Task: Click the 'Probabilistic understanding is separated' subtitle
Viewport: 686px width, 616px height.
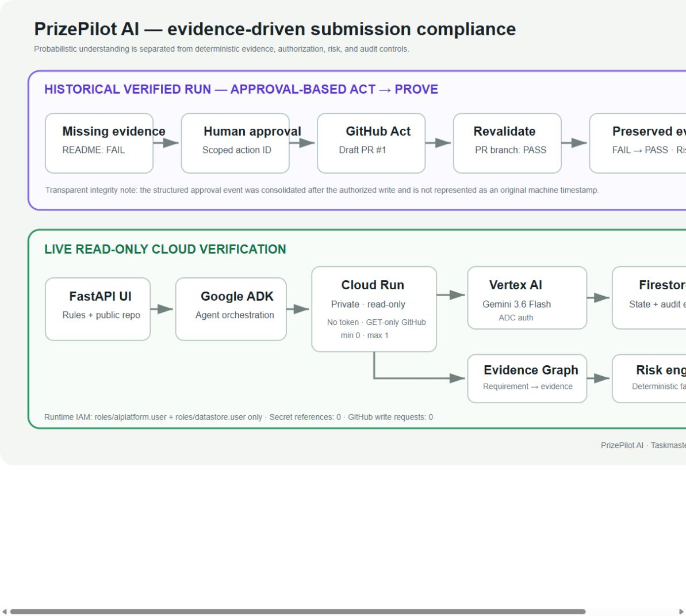Action: [221, 49]
